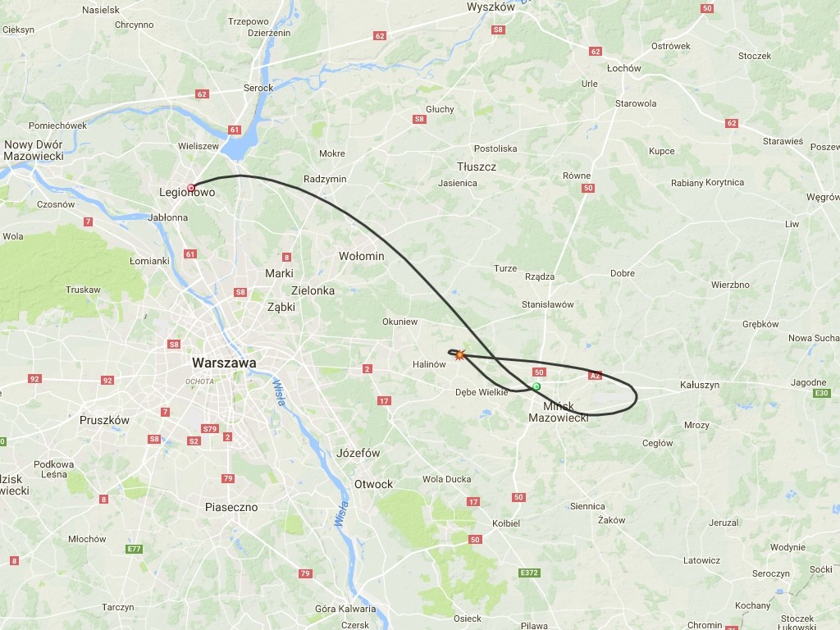Click the orange burst marker near Halinów
840x630 pixels.
(x=459, y=354)
